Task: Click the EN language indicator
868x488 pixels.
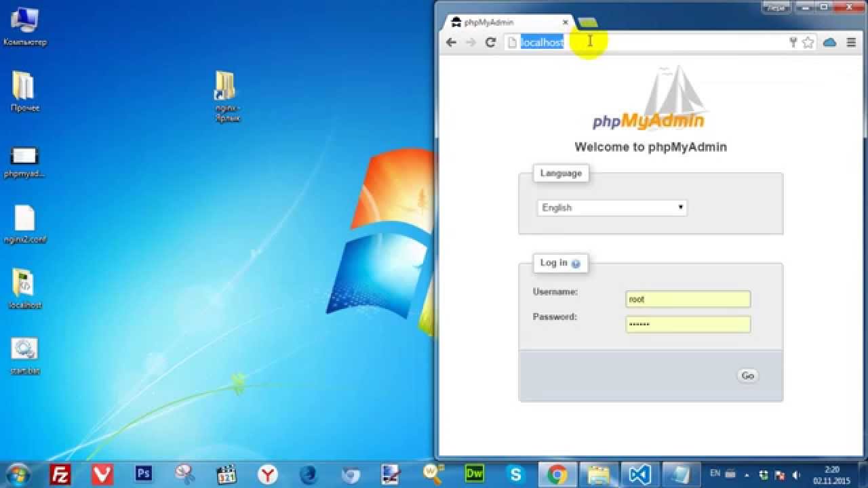Action: 715,472
